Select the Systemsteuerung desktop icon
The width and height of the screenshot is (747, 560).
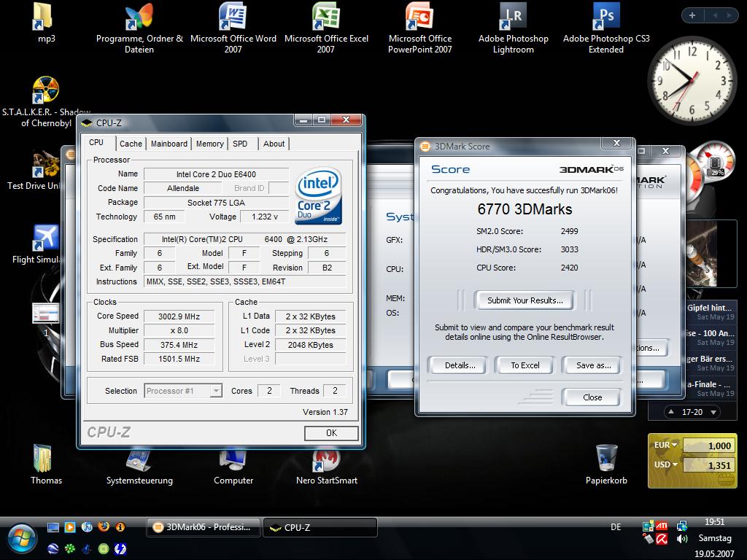139,467
